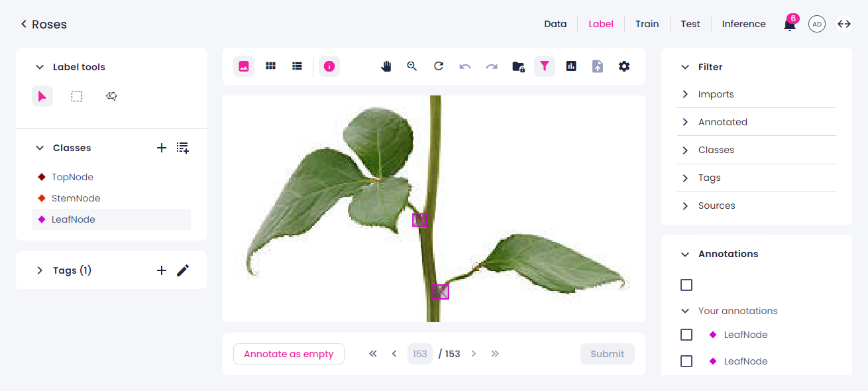This screenshot has height=391, width=868.
Task: Select the upper LeafNode box on stem
Action: pos(420,220)
